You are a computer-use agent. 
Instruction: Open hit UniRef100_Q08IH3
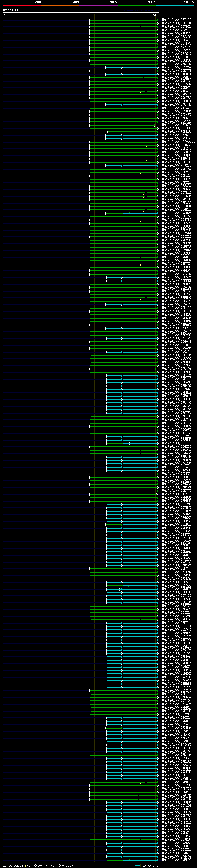click(177, 104)
